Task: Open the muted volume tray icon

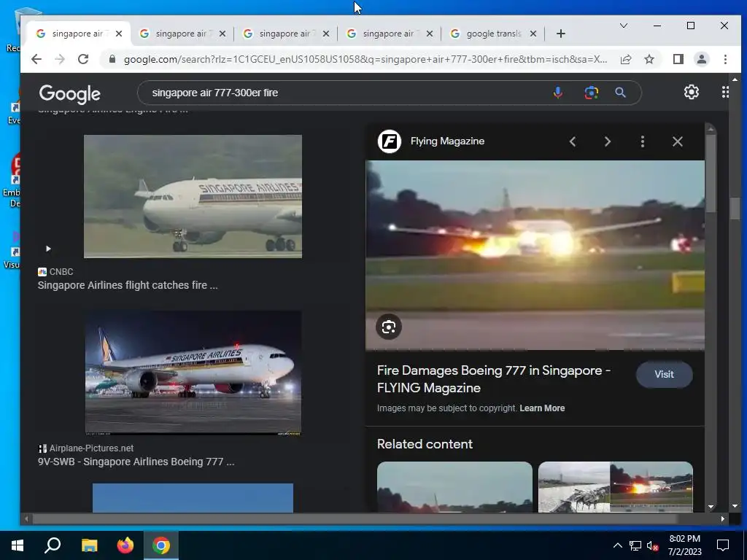Action: (652, 545)
